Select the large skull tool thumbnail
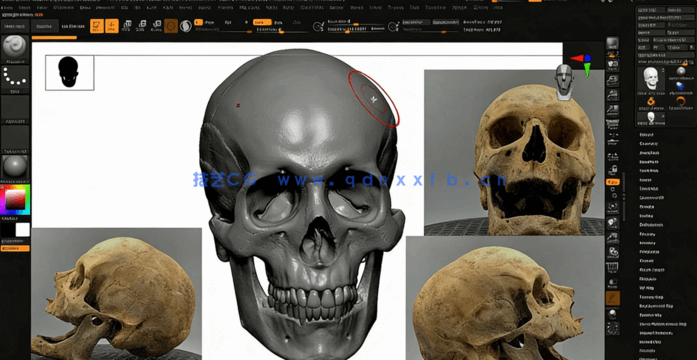The image size is (697, 360). click(651, 79)
